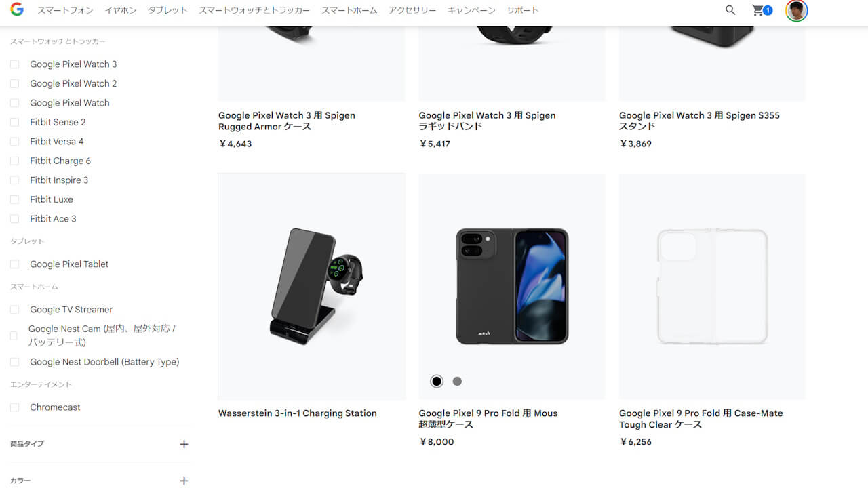Open the search magnifier icon
The image size is (868, 488).
point(730,10)
